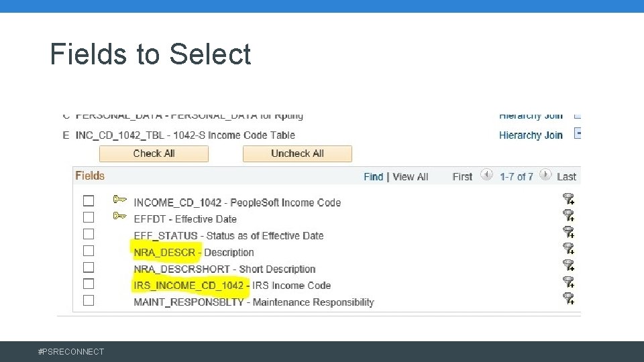Click Hierarchy Join for INC_CD_1042_TBL
This screenshot has width=644, height=362.
(531, 135)
